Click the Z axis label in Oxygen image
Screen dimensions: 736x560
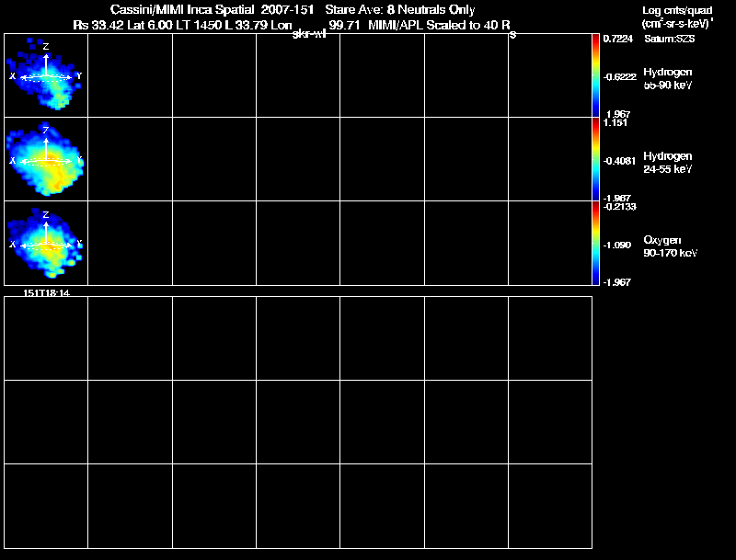click(x=46, y=215)
